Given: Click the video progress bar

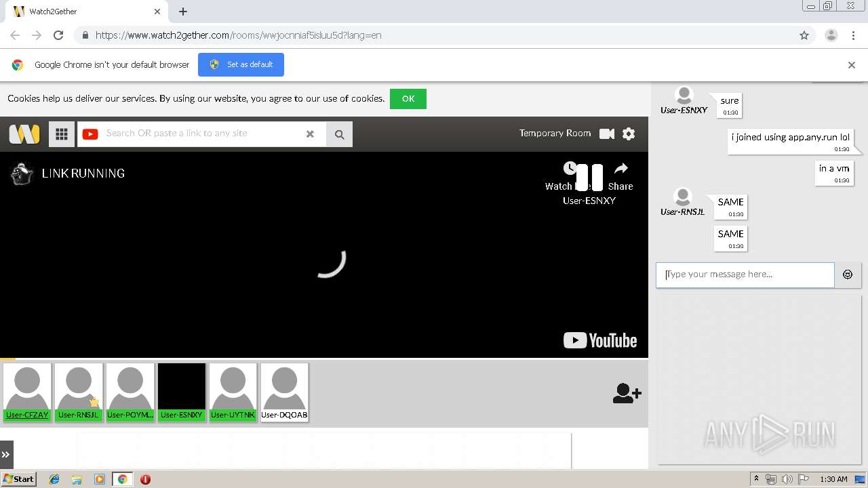Looking at the screenshot, I should pyautogui.click(x=324, y=358).
